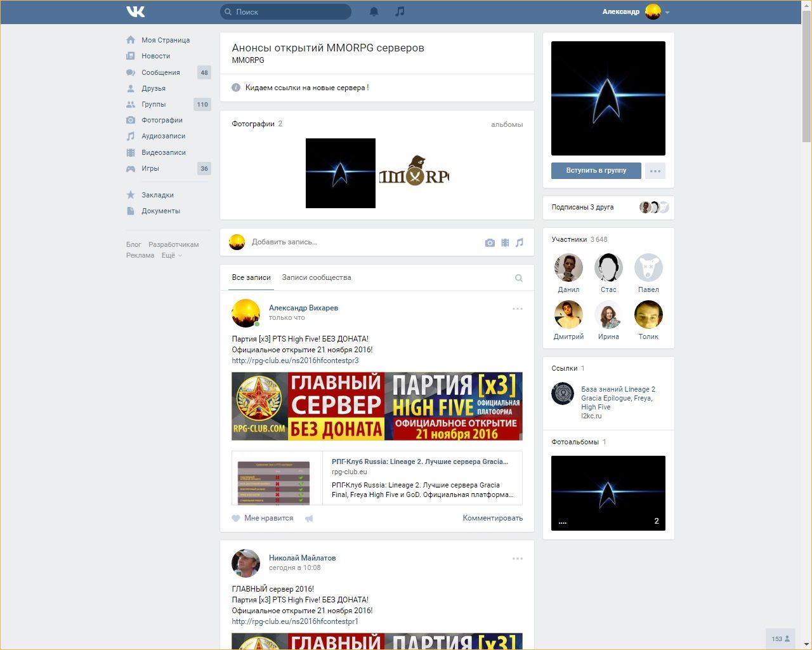Attach audio via note icon in post box
Screen dimensions: 812x650
click(x=520, y=242)
